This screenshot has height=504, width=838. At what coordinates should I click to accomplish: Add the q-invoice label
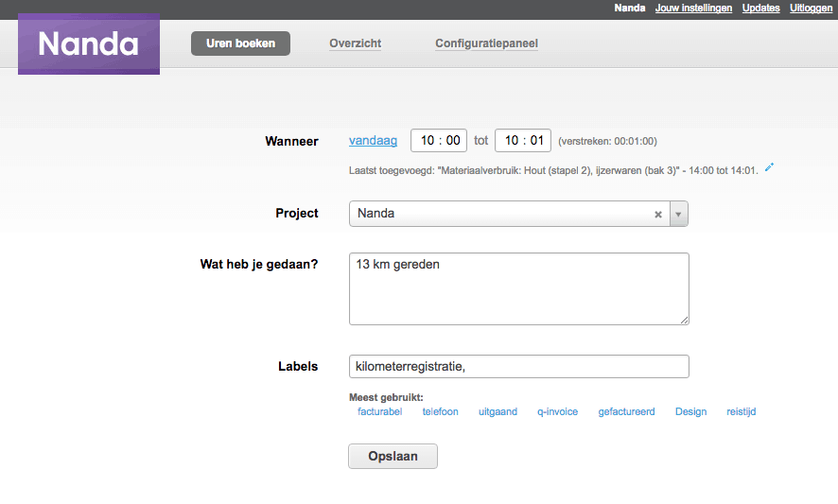point(557,411)
